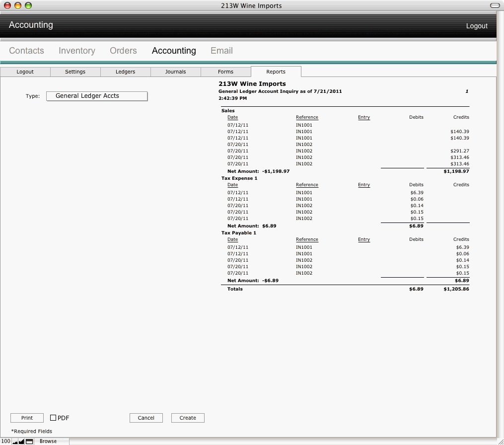Click the Totals credits value $1,205.86

456,289
